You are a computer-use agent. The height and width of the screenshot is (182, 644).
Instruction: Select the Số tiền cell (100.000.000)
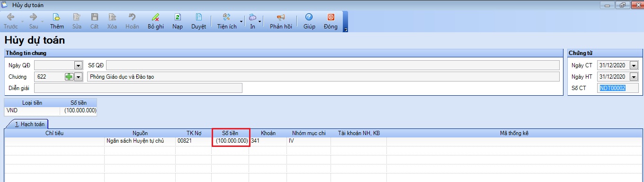[231, 141]
